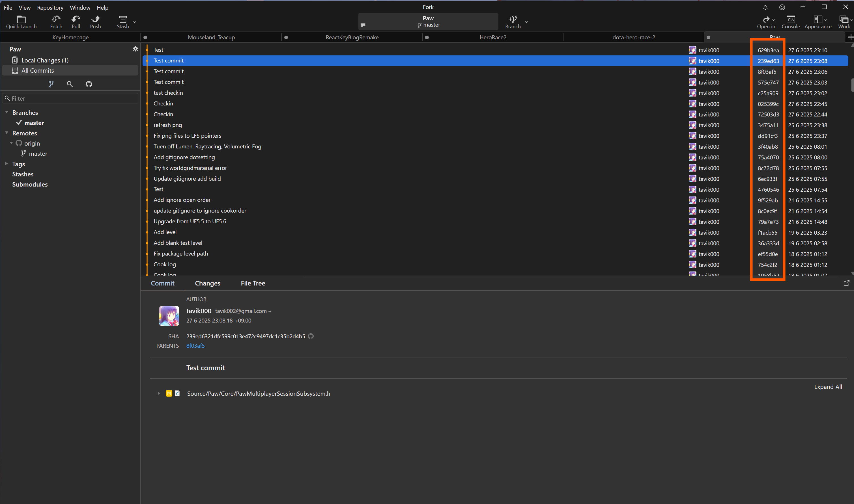Open author email dropdown chevron
854x504 pixels.
tap(270, 312)
